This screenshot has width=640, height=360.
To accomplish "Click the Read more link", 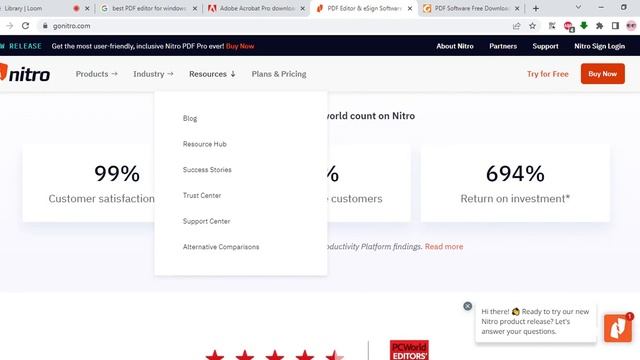I will click(444, 247).
